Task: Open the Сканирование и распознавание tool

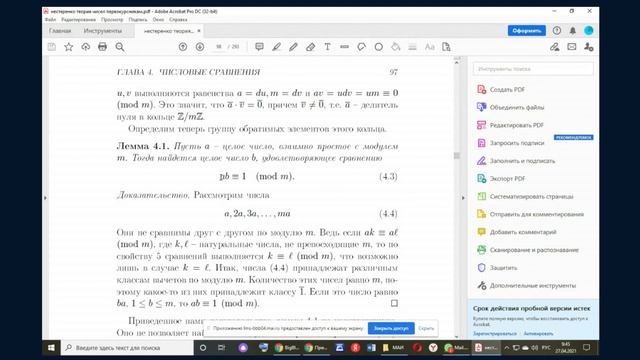Action: click(x=528, y=250)
